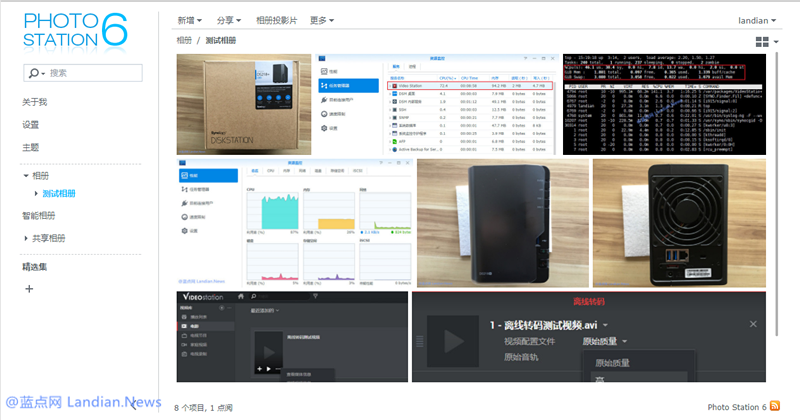Collapse the 相册 tree node
The image size is (800, 420).
point(26,176)
